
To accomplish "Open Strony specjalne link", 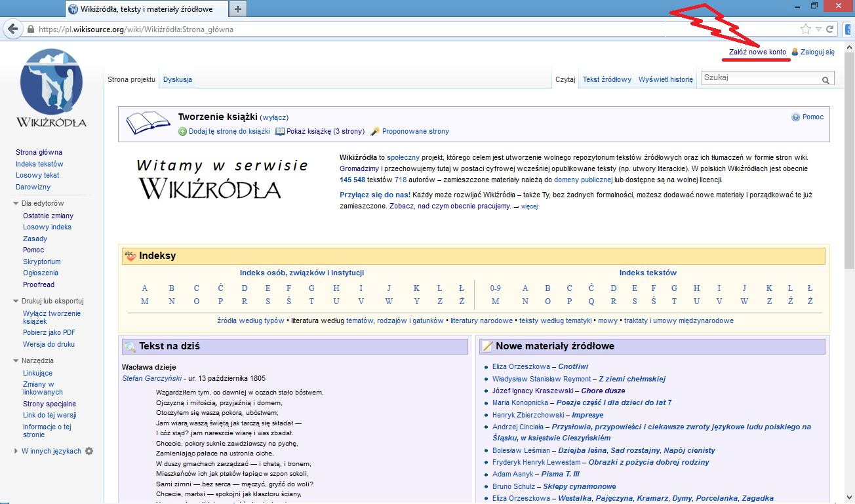I will point(49,404).
